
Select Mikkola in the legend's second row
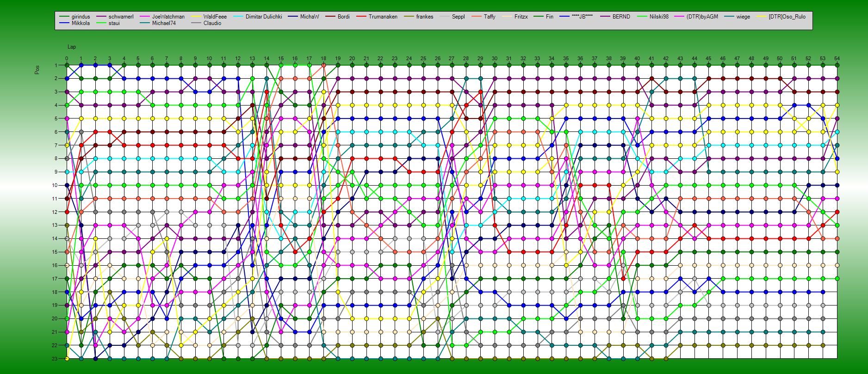pos(81,23)
